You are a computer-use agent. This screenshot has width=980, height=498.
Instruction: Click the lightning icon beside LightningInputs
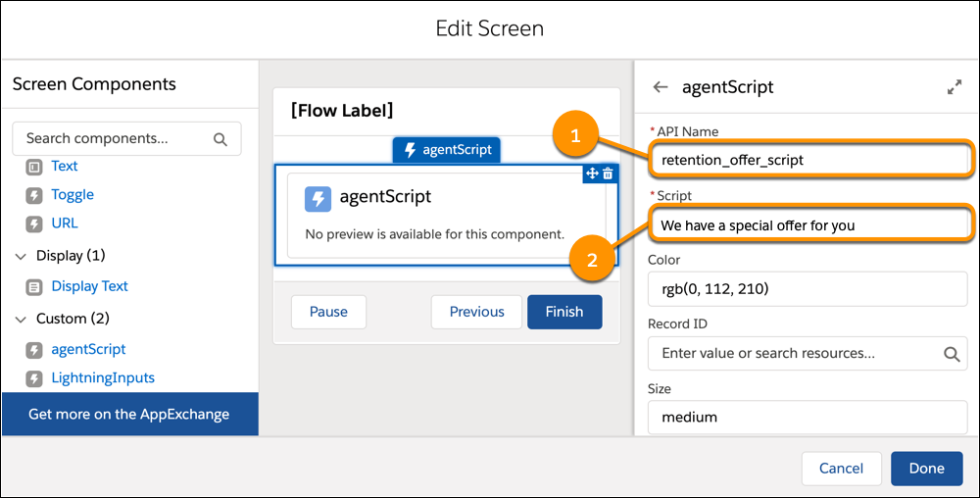[33, 378]
